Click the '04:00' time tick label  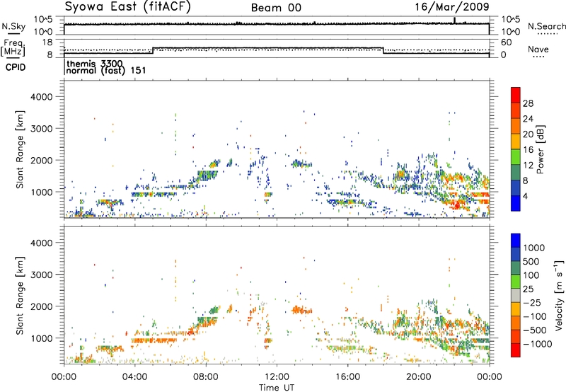(x=134, y=377)
